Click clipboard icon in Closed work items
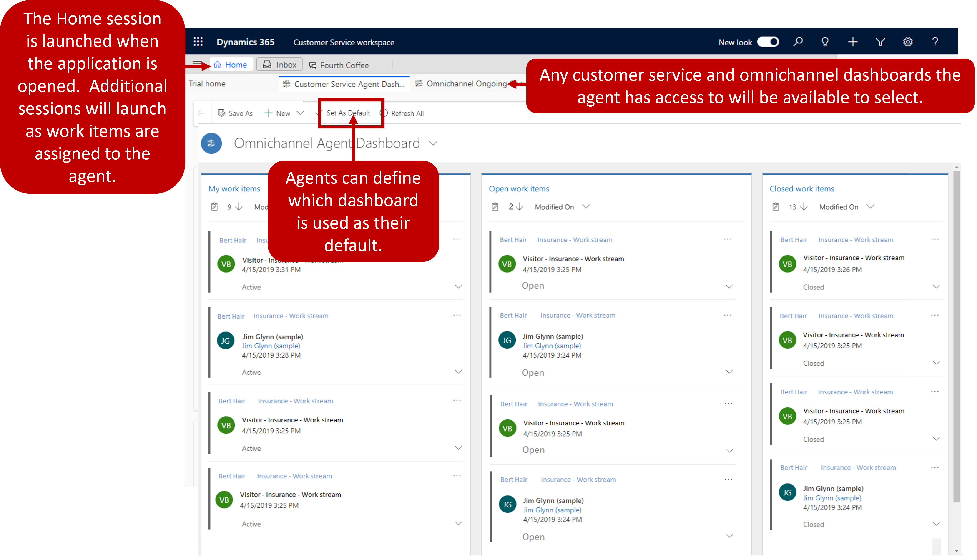This screenshot has height=560, width=977. (x=776, y=206)
